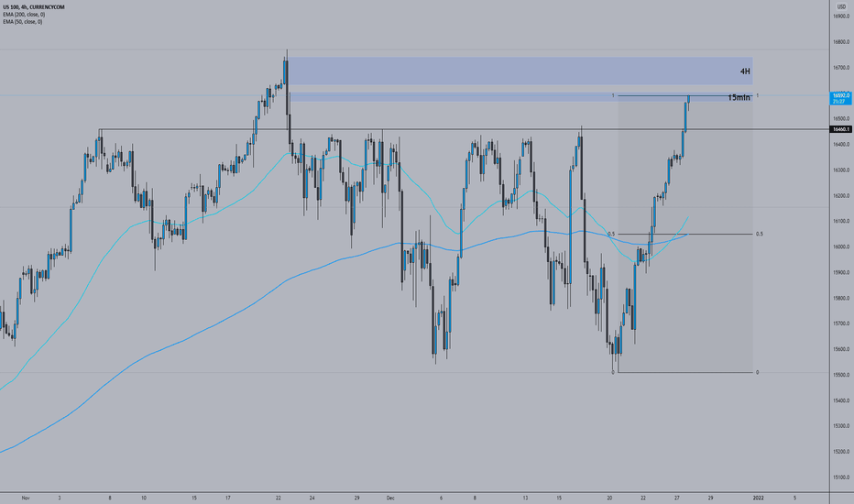
Task: Select the Fibonacci 1 level label on the right
Action: point(757,95)
